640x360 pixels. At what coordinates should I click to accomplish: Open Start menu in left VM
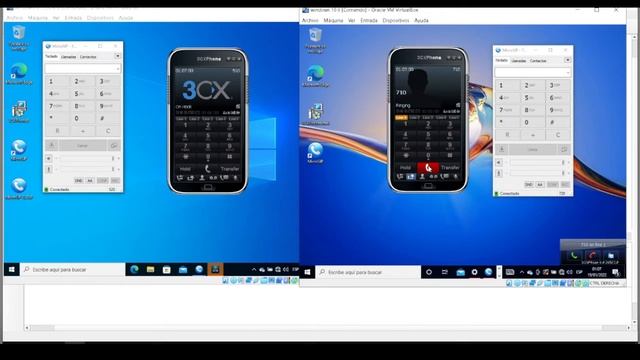pos(12,269)
